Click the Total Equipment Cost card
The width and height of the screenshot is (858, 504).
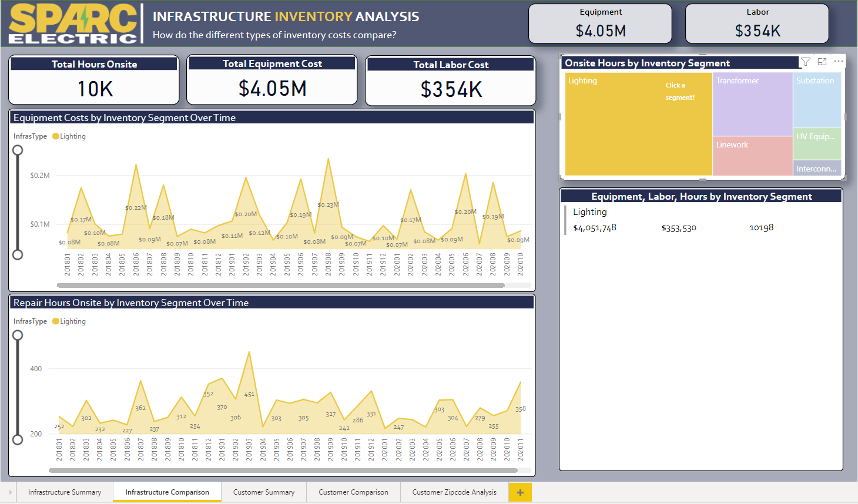tap(272, 80)
